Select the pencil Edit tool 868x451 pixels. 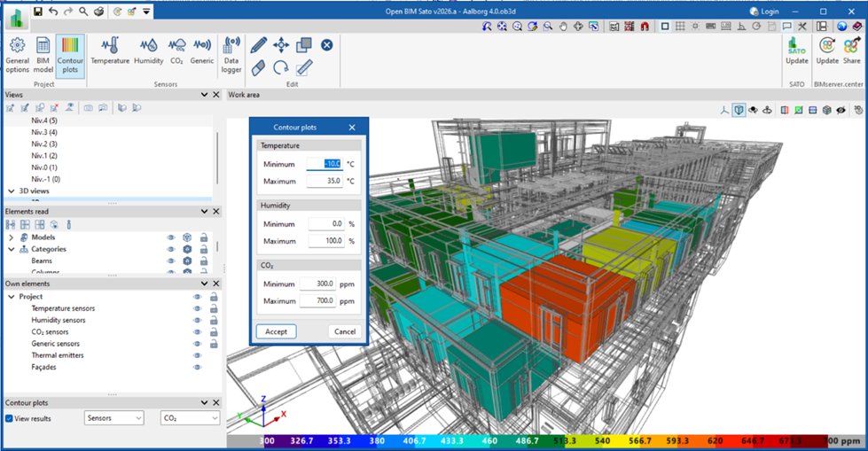tap(259, 45)
